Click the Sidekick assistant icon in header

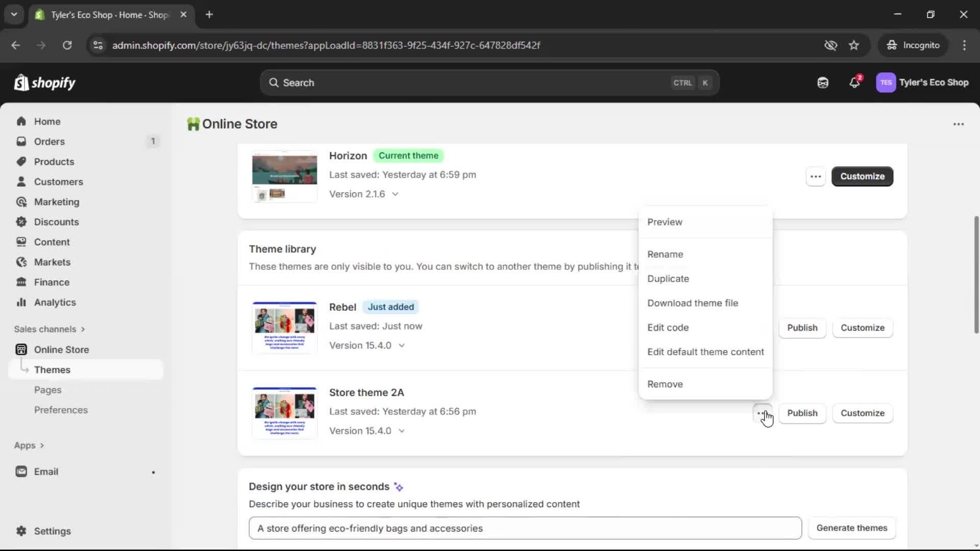823,83
